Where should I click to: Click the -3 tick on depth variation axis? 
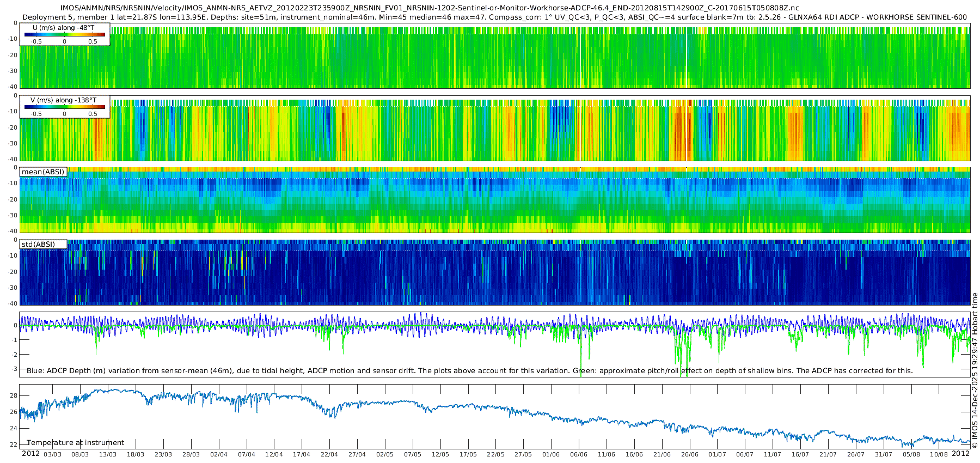tap(14, 369)
